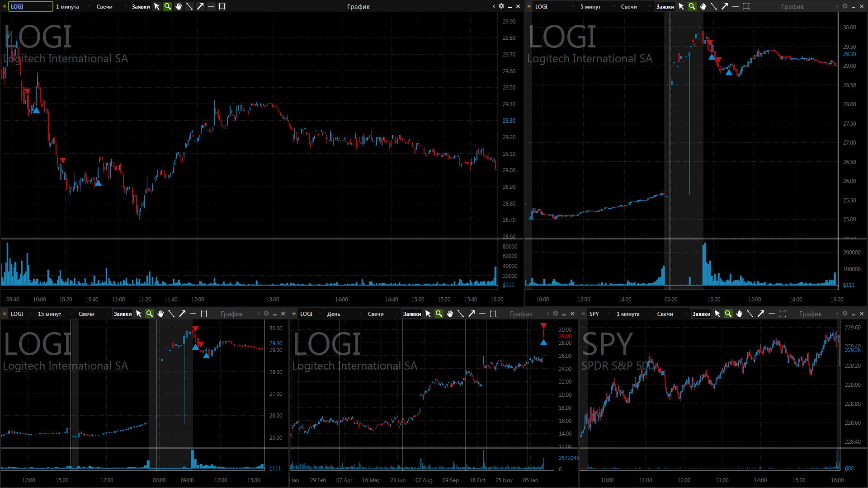This screenshot has width=868, height=488.
Task: Close the 15 минут LOGI chart panel
Action: [x=283, y=314]
